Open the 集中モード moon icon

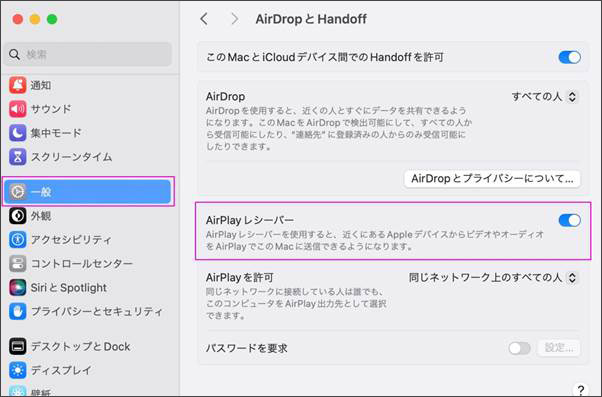pos(18,133)
